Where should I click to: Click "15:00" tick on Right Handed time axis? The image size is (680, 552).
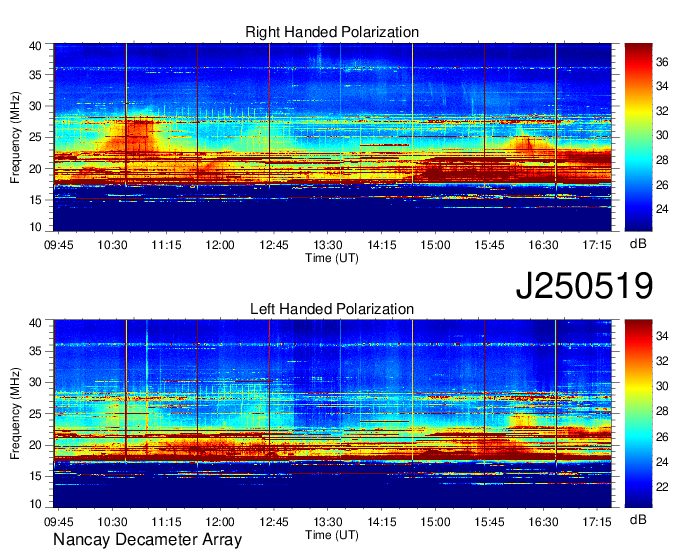coord(435,245)
